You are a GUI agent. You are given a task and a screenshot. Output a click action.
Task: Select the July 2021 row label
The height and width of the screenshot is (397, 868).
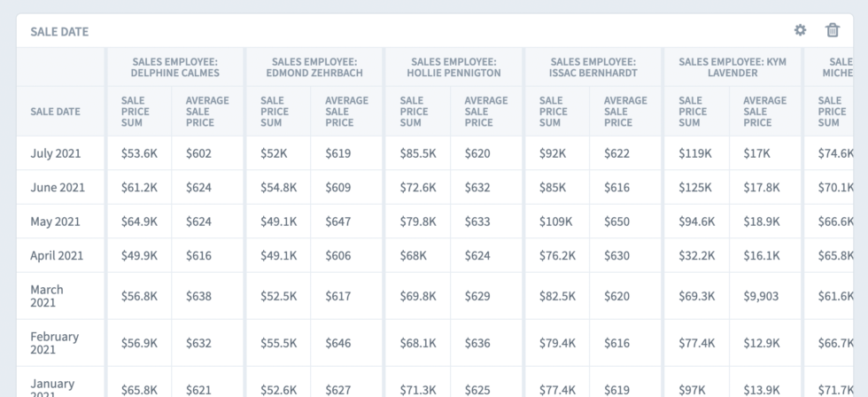pos(56,153)
